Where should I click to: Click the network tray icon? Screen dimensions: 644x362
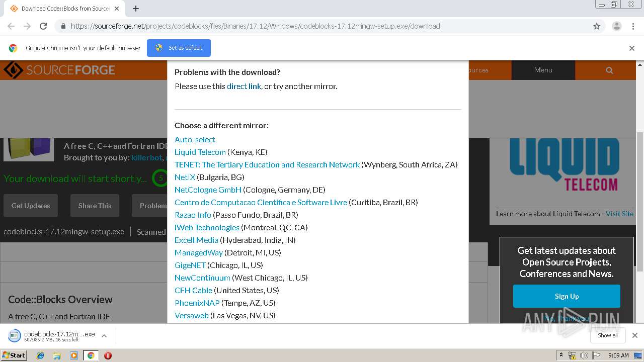tap(572, 355)
